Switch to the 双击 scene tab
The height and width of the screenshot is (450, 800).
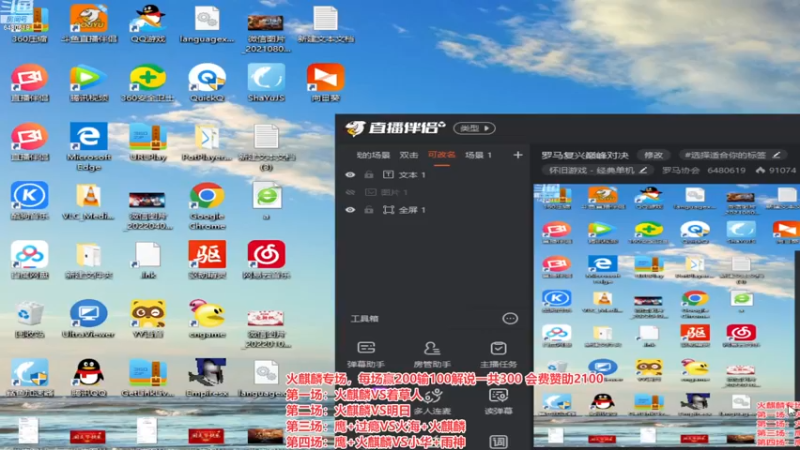409,155
